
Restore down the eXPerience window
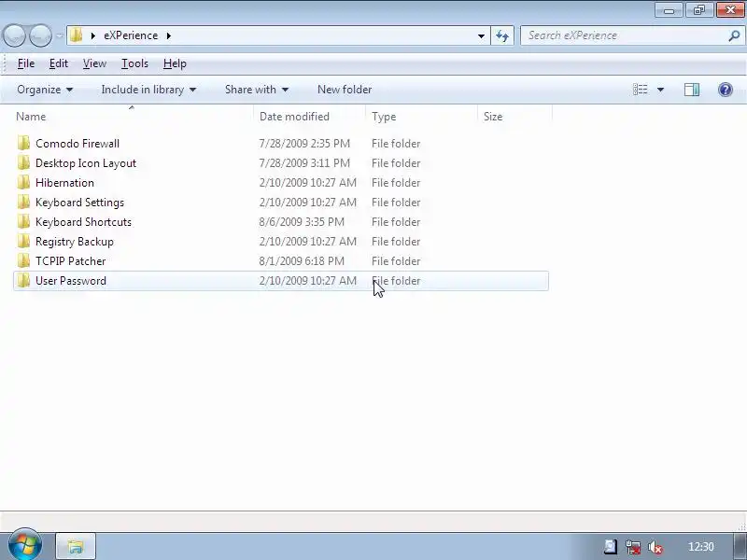point(698,10)
